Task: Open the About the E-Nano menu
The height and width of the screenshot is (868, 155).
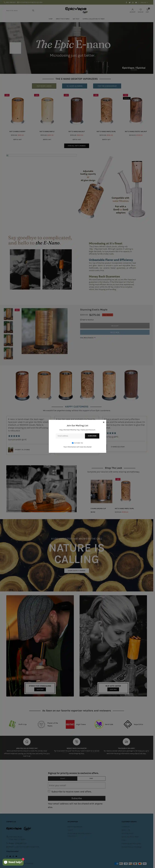Action: tap(63, 19)
